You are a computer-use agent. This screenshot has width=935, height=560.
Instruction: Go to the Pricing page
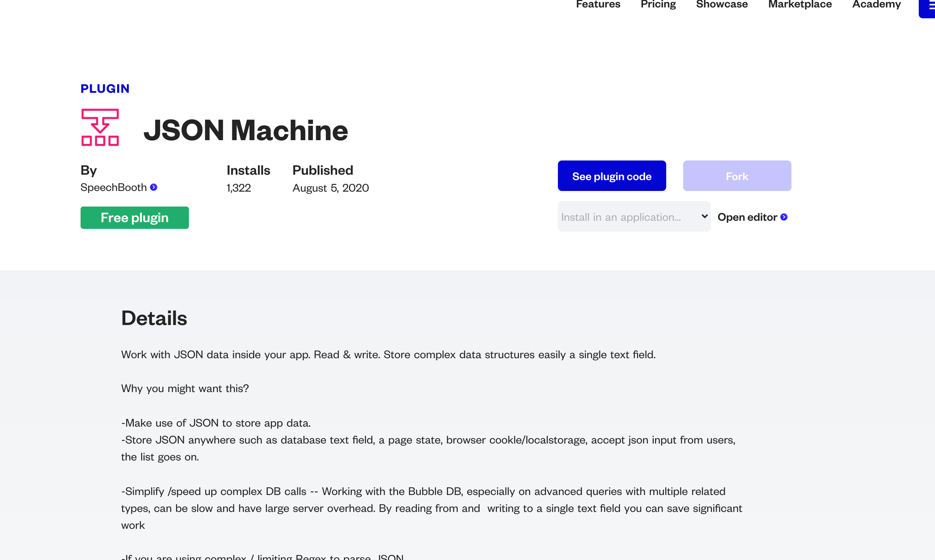tap(658, 4)
